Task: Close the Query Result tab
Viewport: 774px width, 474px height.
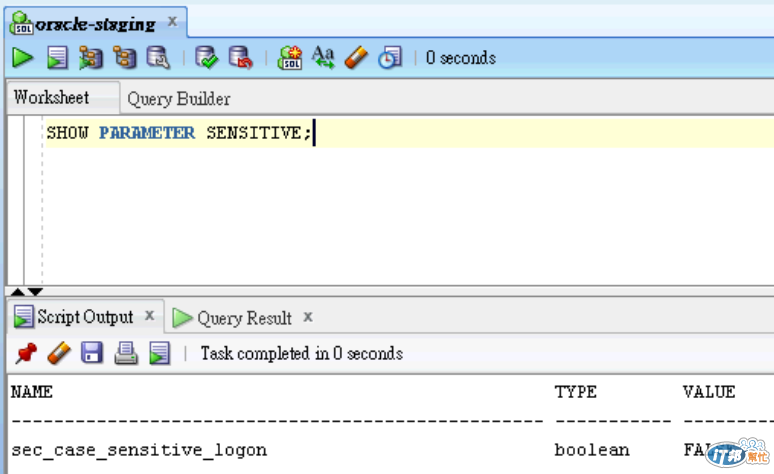Action: click(x=308, y=317)
